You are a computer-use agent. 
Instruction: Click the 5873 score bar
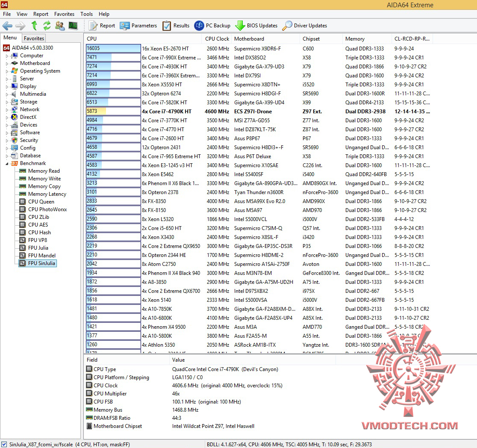tap(113, 112)
